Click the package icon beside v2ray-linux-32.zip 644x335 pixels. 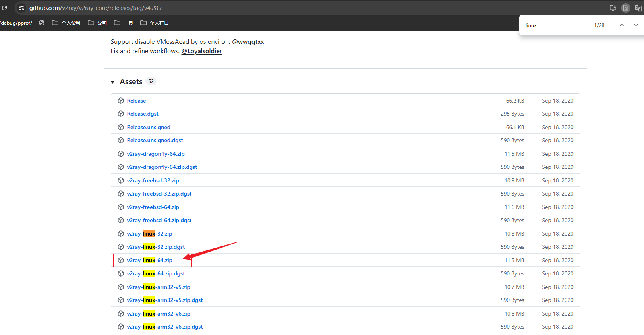(121, 234)
